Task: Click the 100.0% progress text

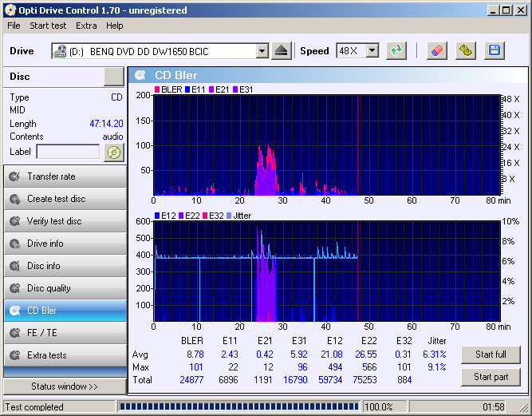Action: (x=378, y=407)
